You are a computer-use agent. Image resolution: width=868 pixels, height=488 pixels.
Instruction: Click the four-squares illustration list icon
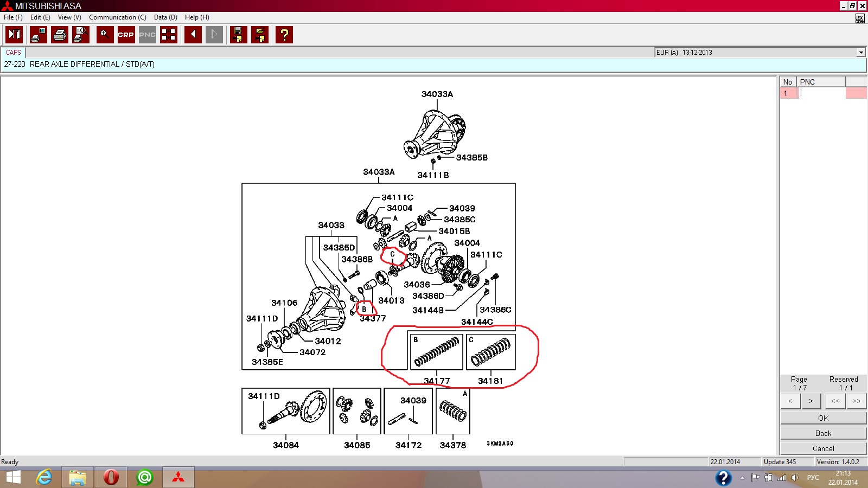pos(169,35)
